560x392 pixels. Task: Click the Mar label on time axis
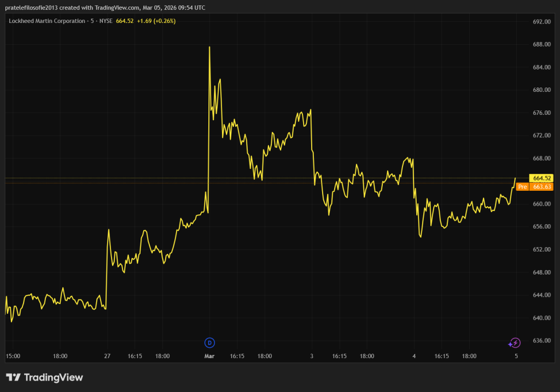pos(209,356)
